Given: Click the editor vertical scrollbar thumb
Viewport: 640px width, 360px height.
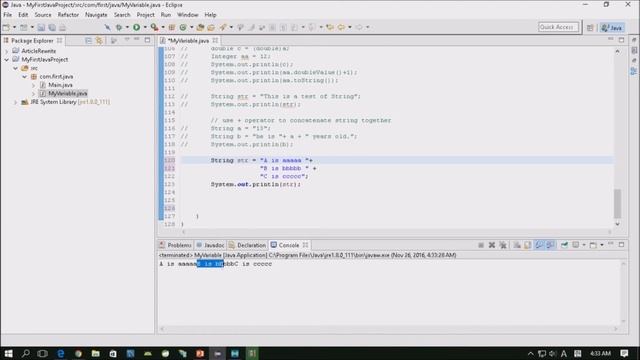Looking at the screenshot, I should (617, 203).
